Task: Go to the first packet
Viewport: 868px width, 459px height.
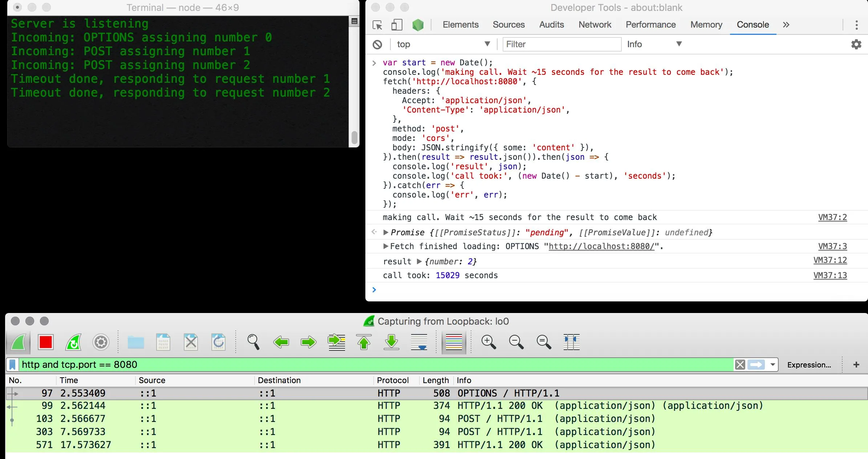Action: point(364,342)
